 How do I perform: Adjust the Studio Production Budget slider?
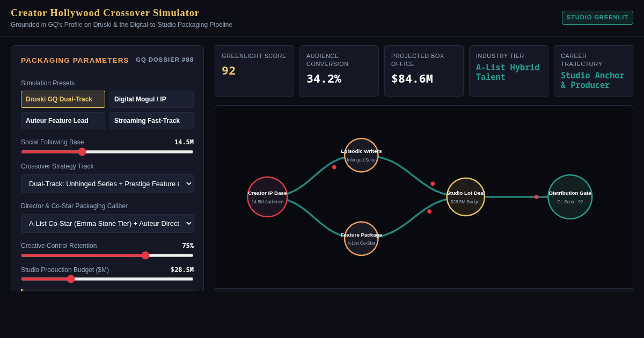[x=107, y=279]
